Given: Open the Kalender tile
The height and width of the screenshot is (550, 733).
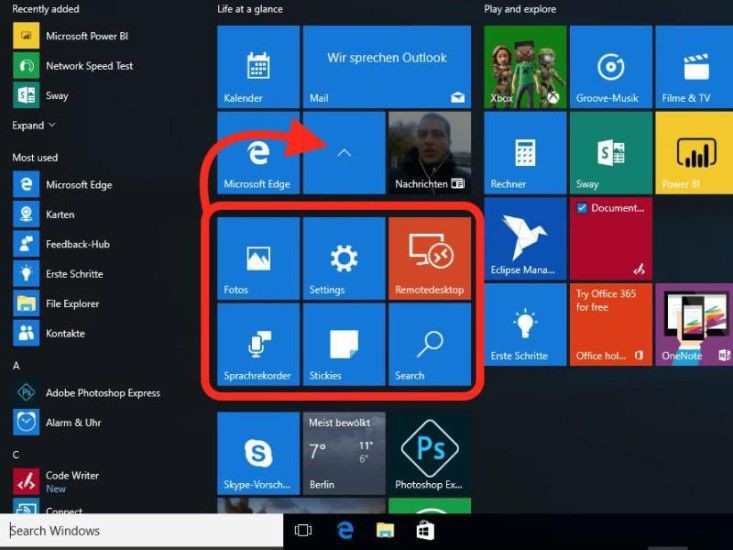Looking at the screenshot, I should click(x=258, y=67).
